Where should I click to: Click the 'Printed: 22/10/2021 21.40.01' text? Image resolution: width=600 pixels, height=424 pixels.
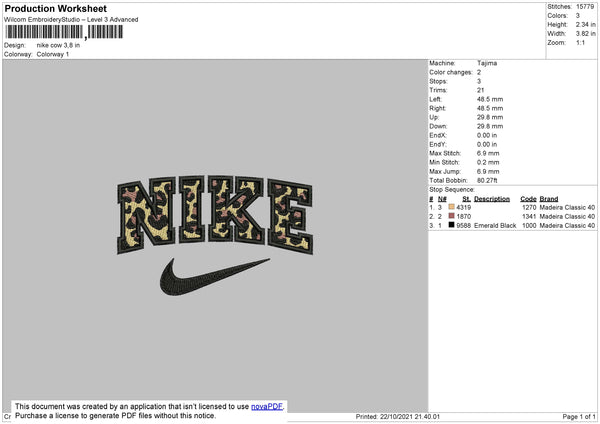tap(398, 417)
